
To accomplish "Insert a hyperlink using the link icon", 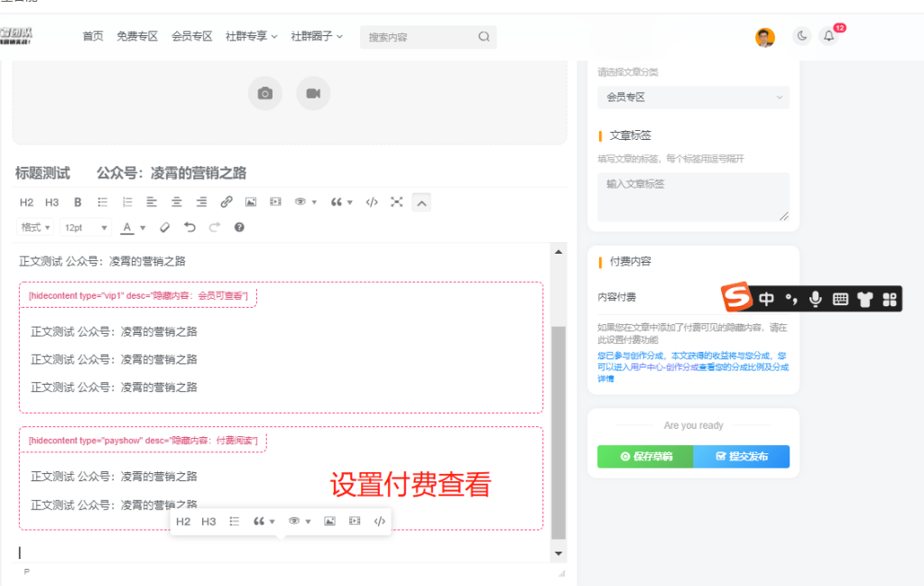I will point(226,202).
